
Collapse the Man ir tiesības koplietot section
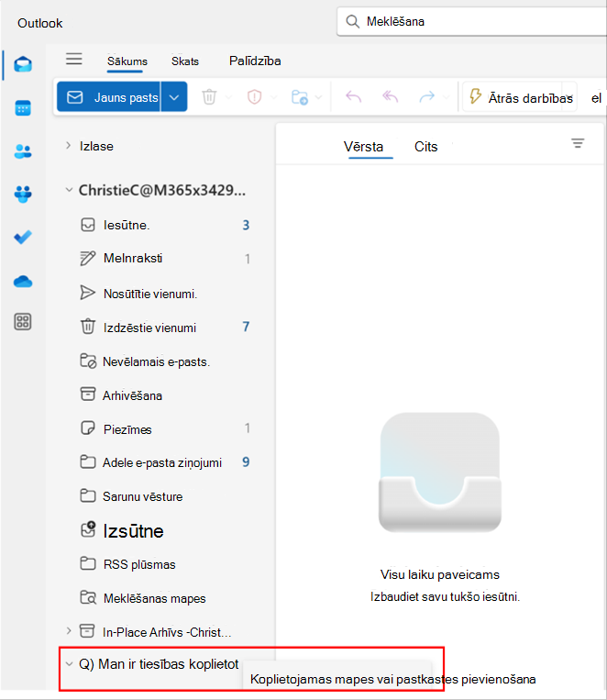point(69,664)
